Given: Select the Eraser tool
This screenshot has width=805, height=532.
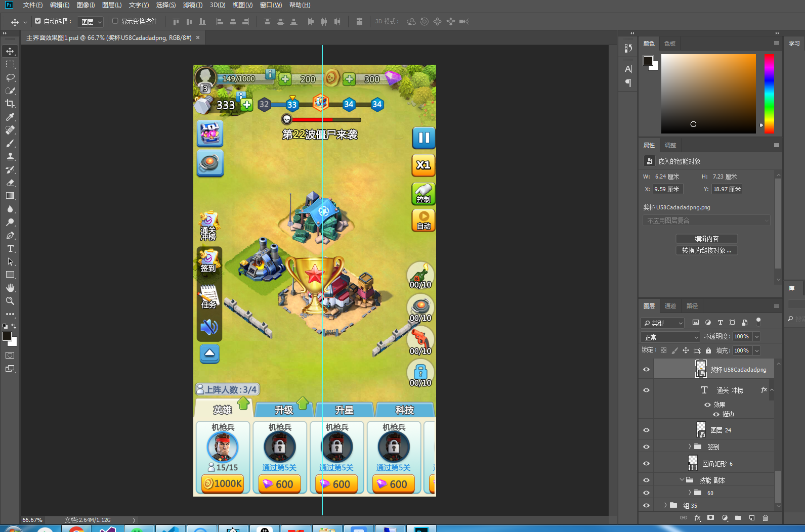Looking at the screenshot, I should point(10,183).
